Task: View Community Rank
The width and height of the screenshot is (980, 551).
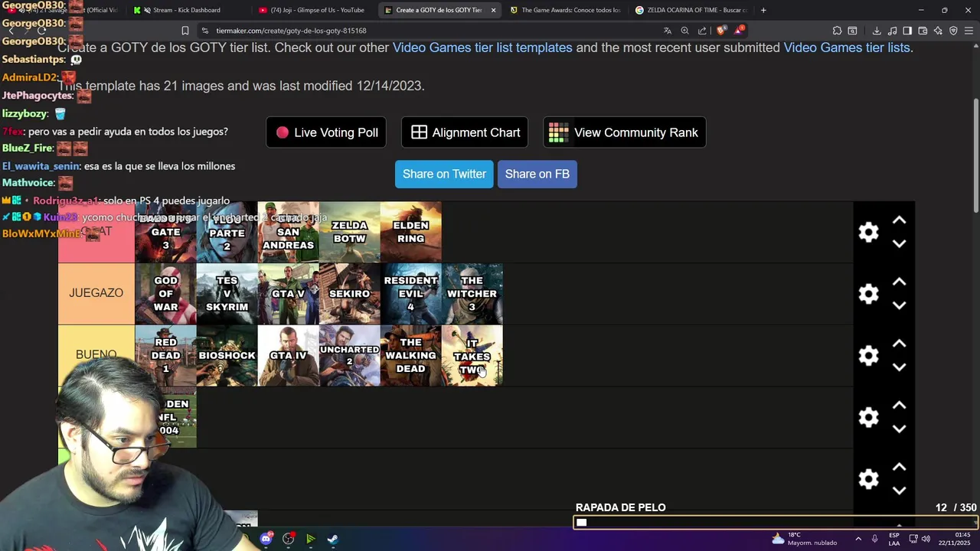Action: pyautogui.click(x=625, y=132)
